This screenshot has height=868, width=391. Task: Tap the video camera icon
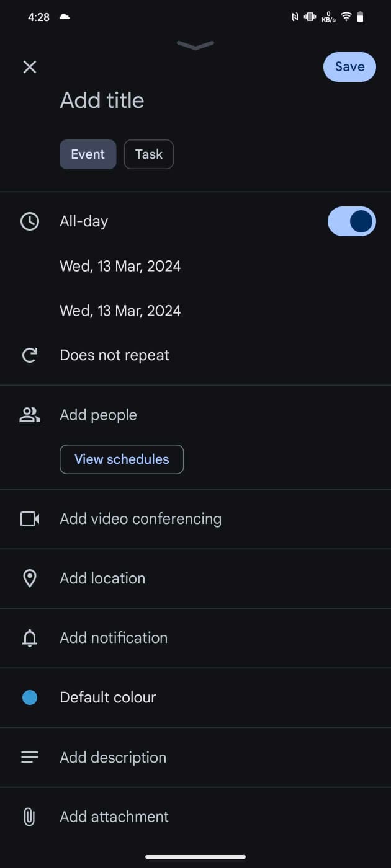coord(29,519)
